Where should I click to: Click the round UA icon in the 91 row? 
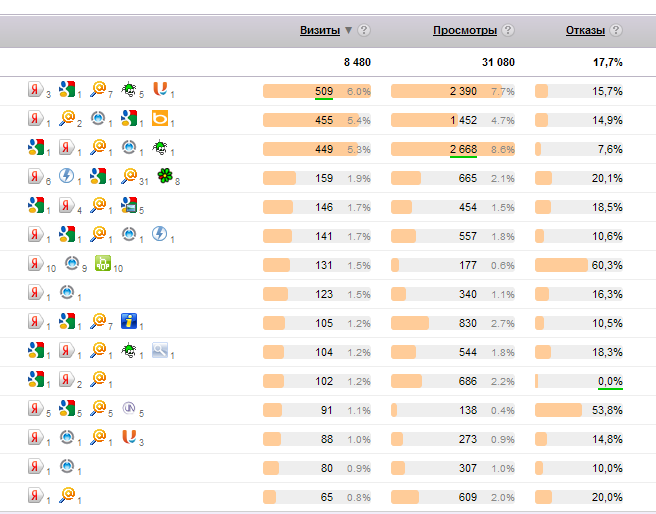pyautogui.click(x=129, y=408)
